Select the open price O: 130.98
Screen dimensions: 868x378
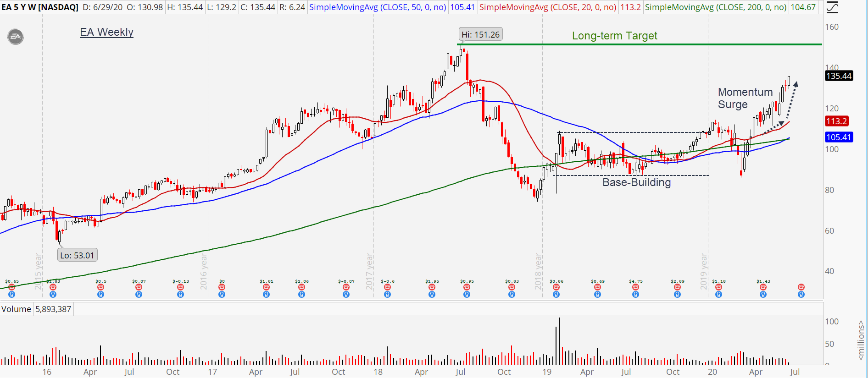tap(145, 7)
